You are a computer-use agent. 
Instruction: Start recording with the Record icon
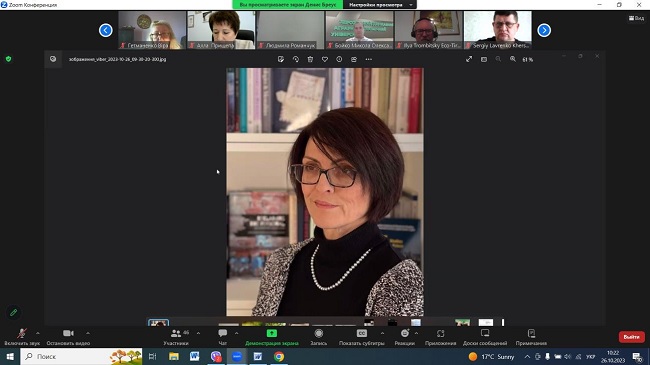tap(318, 333)
